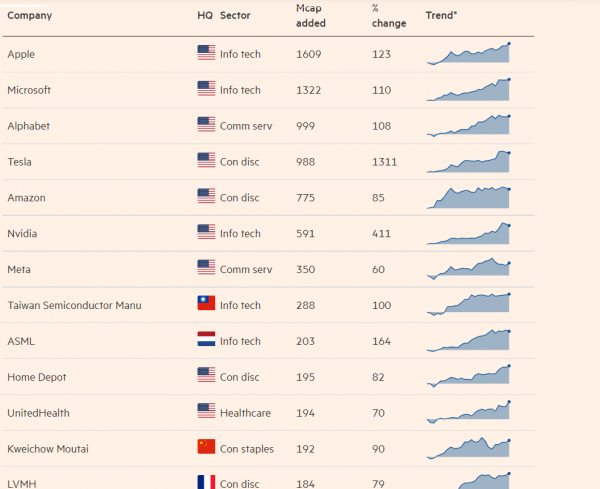This screenshot has height=489, width=600.
Task: Click the ASML trend sparkline chart
Action: pyautogui.click(x=468, y=341)
